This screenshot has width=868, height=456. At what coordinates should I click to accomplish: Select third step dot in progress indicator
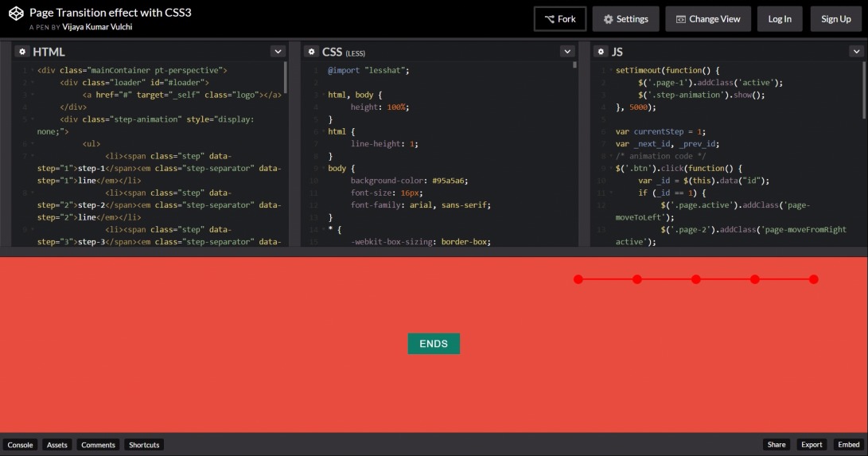click(x=696, y=279)
